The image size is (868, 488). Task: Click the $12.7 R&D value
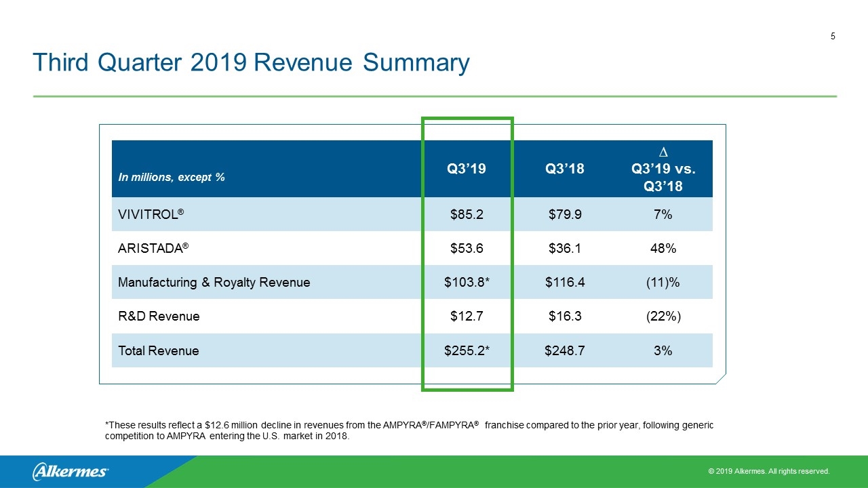coord(467,317)
